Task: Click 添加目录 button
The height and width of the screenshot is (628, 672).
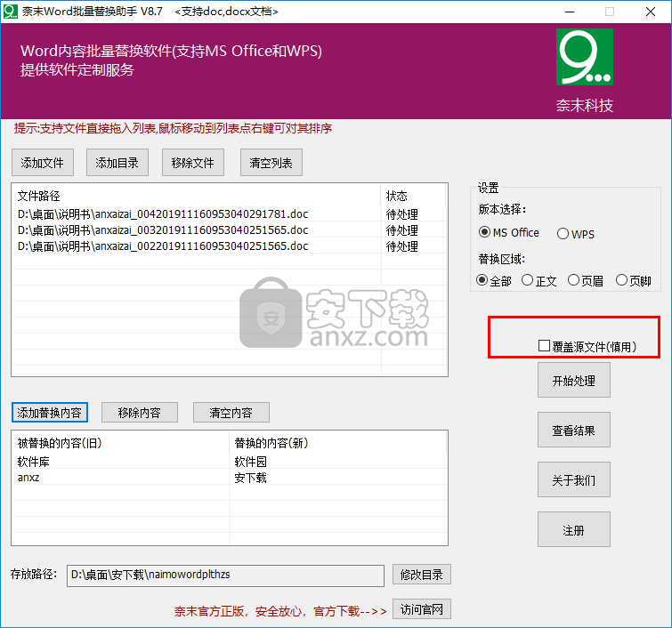Action: (x=117, y=163)
